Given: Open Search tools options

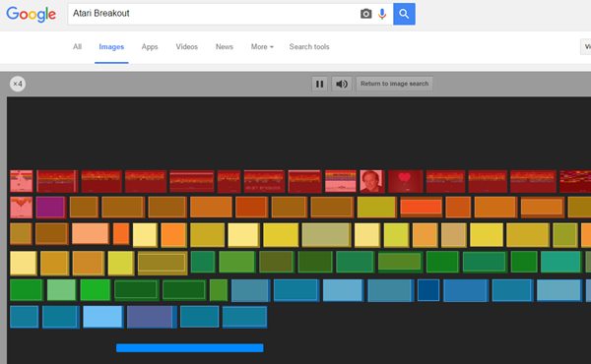Looking at the screenshot, I should [309, 46].
